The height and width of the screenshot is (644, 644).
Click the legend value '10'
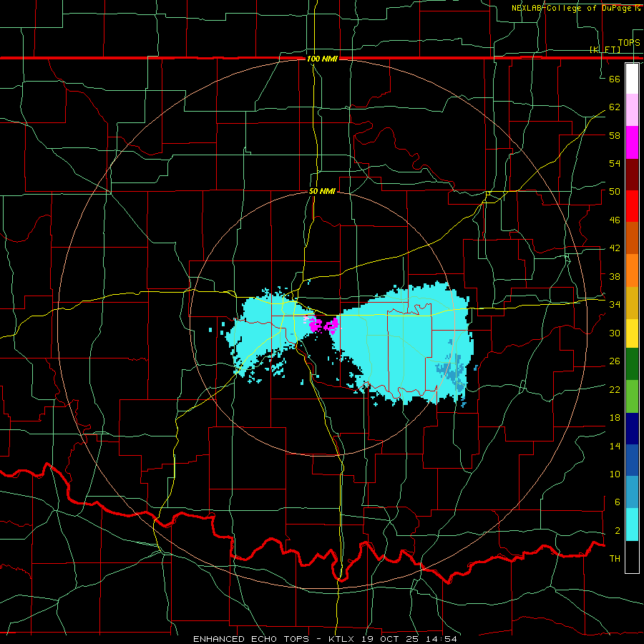615,474
